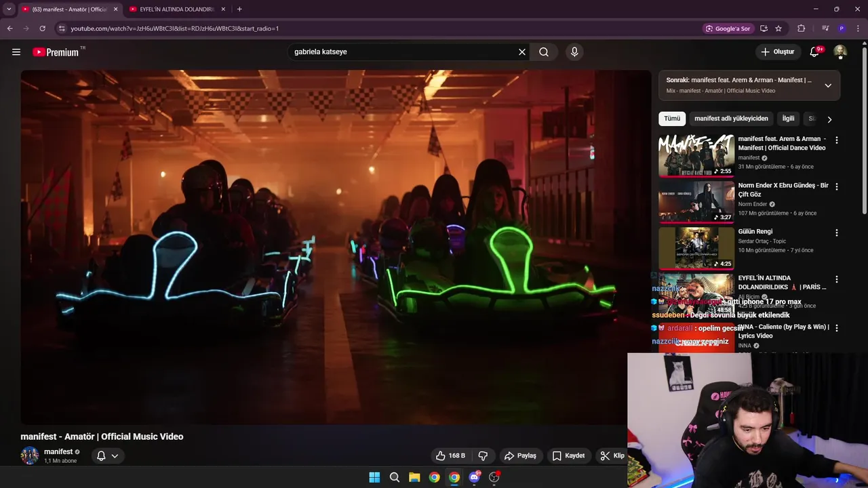Share the video via Paylaş
Viewport: 868px width, 488px height.
(521, 455)
